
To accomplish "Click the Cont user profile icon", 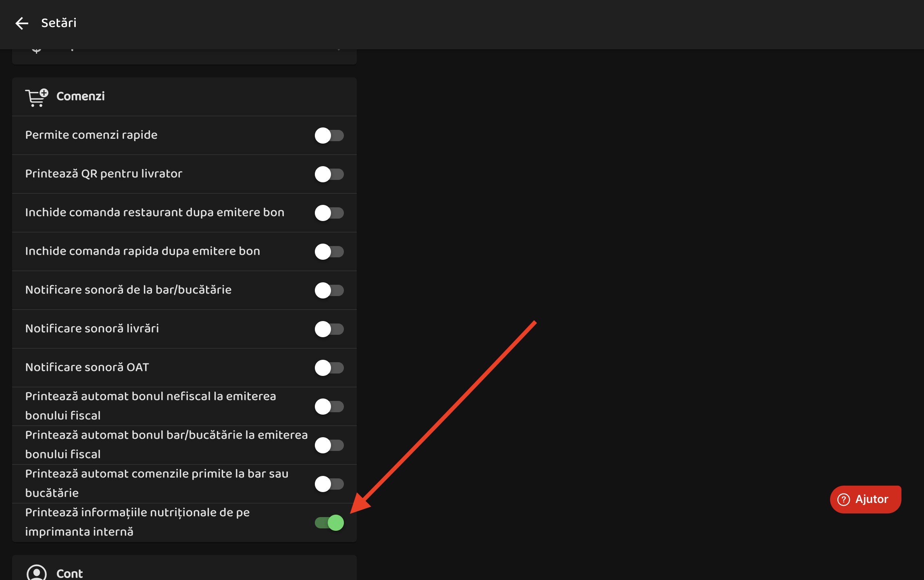I will [x=36, y=573].
